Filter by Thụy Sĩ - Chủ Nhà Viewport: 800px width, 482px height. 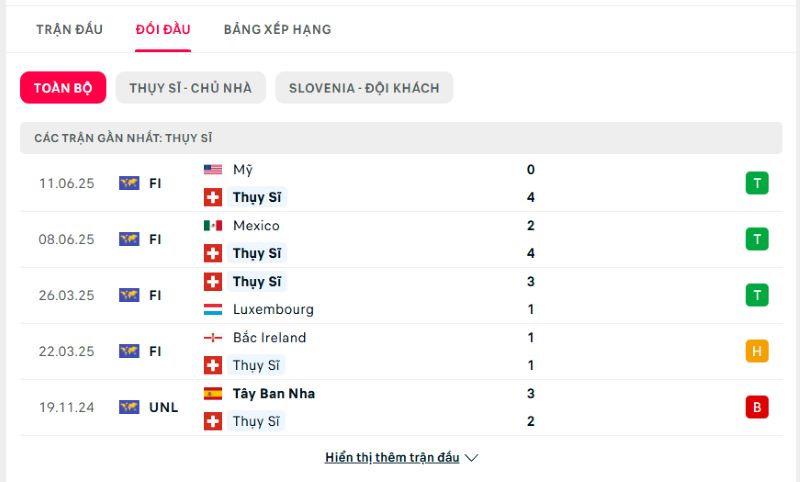point(190,88)
